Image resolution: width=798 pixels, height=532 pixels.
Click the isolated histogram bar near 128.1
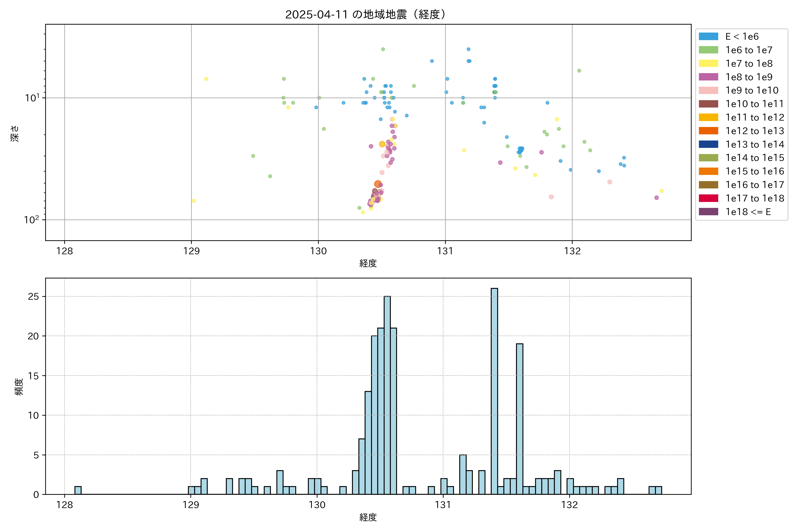tap(78, 490)
